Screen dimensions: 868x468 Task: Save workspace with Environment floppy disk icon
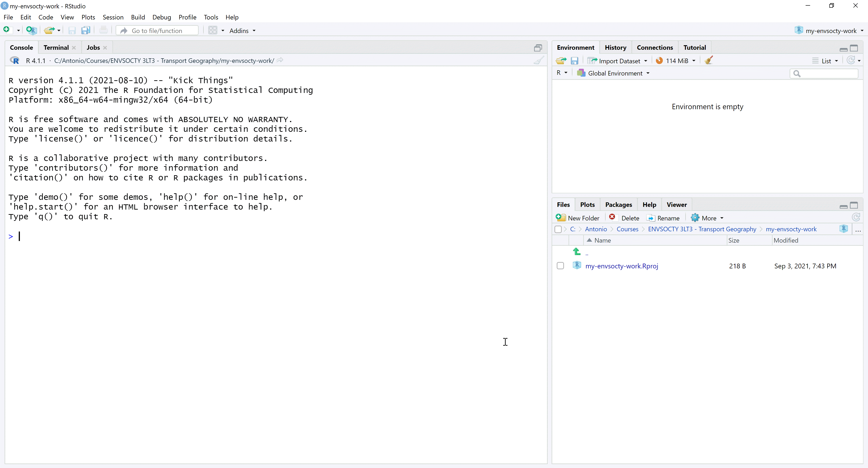(x=575, y=61)
